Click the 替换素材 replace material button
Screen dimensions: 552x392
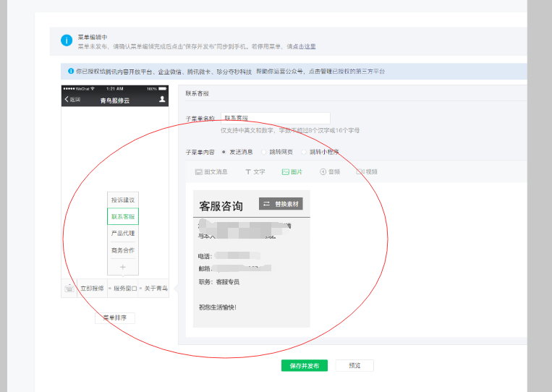pos(281,204)
